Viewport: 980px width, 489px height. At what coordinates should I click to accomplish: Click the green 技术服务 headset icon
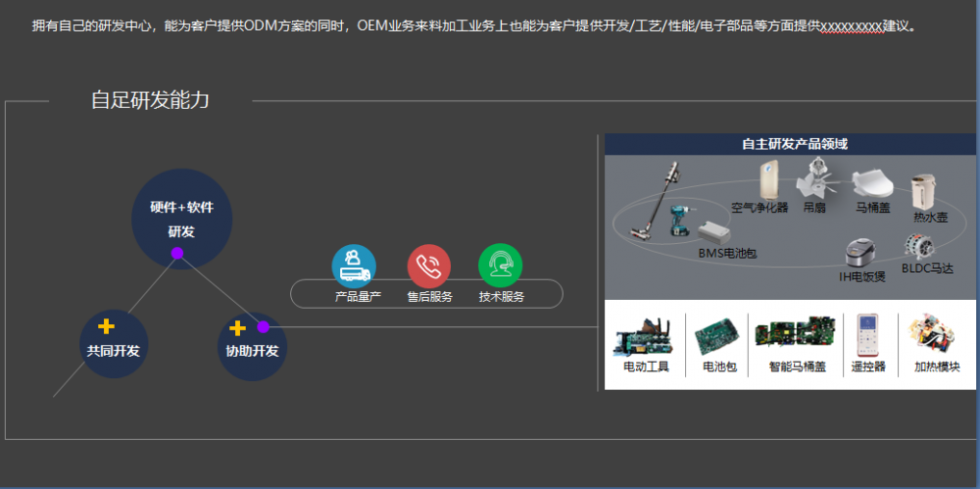[x=500, y=266]
